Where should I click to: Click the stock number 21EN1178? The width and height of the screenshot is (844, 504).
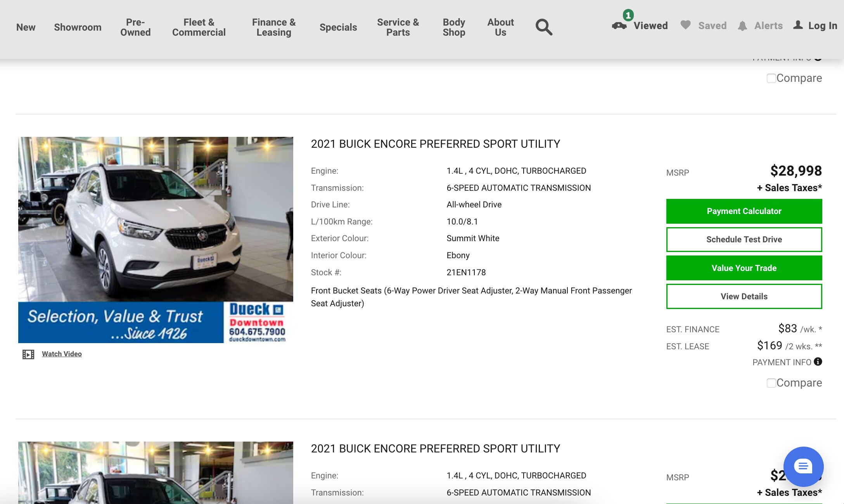coord(466,272)
